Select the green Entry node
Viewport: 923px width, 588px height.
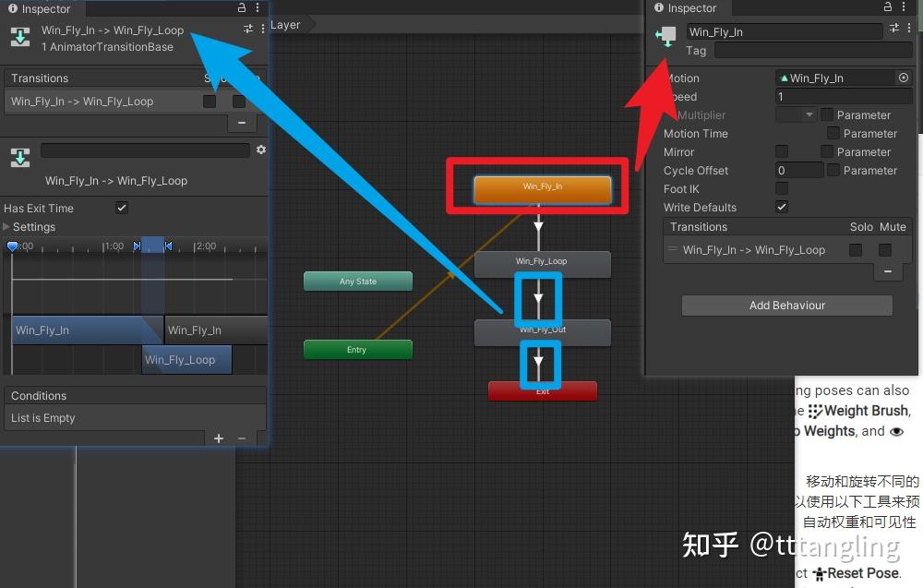[358, 350]
